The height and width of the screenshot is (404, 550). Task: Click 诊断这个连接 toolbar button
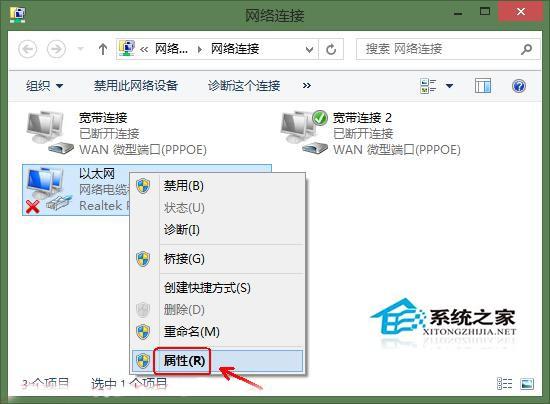pyautogui.click(x=244, y=86)
